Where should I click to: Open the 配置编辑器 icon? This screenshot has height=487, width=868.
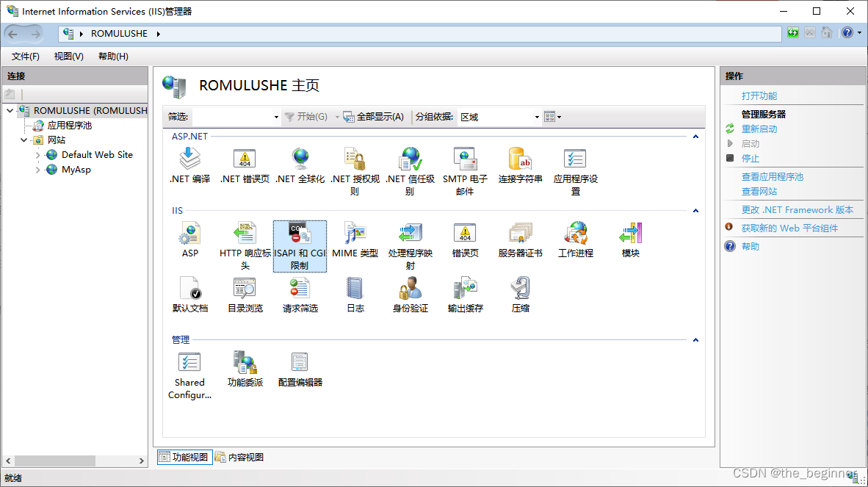pyautogui.click(x=300, y=362)
